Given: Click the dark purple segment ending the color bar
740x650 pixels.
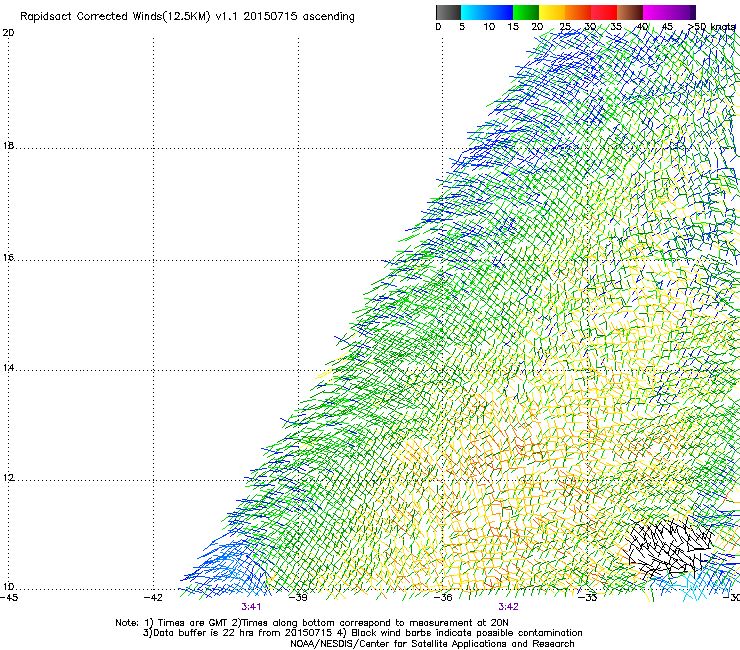Looking at the screenshot, I should (x=693, y=12).
